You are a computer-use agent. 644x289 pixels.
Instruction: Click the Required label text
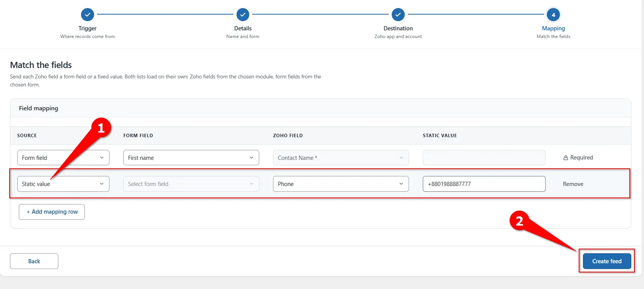(x=581, y=158)
